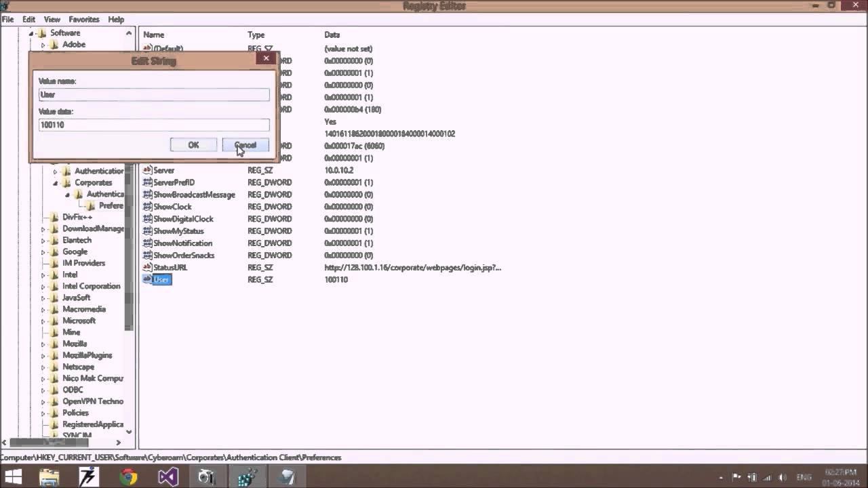
Task: Select the ShowBroadcastMessage DWORD icon
Action: pyautogui.click(x=147, y=195)
